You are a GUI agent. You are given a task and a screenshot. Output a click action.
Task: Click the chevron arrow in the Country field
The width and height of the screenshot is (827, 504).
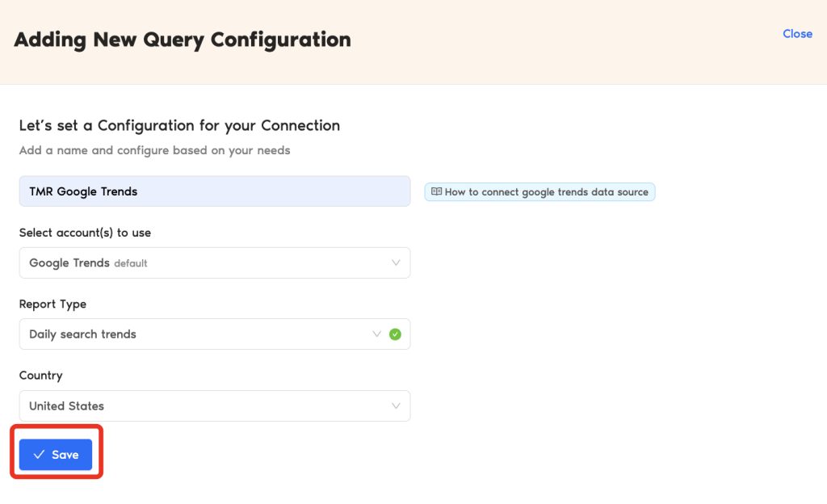(x=396, y=405)
